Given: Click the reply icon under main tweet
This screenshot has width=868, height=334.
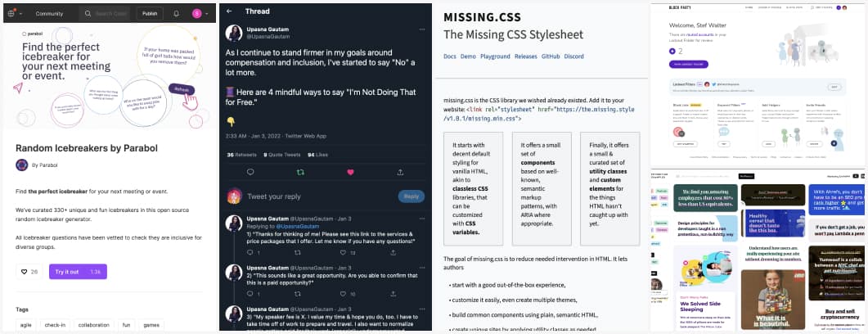Looking at the screenshot, I should coord(250,172).
